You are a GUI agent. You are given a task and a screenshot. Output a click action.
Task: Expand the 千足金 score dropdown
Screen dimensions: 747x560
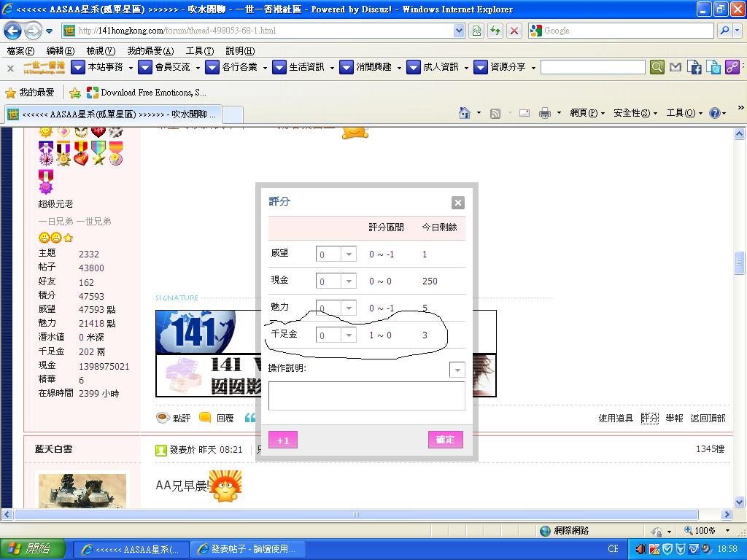click(x=349, y=335)
